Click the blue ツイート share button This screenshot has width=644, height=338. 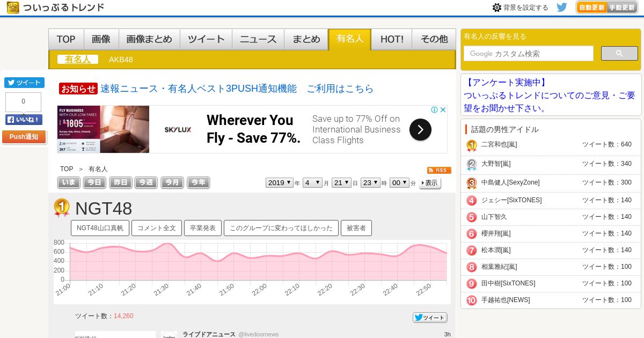point(24,83)
